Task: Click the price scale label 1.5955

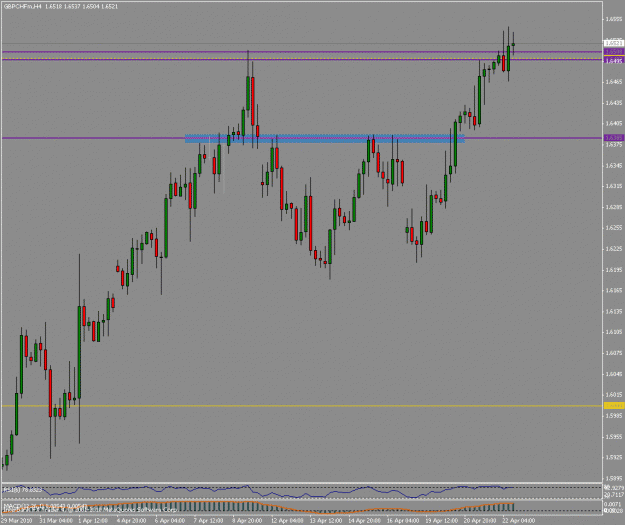Action: (x=614, y=437)
